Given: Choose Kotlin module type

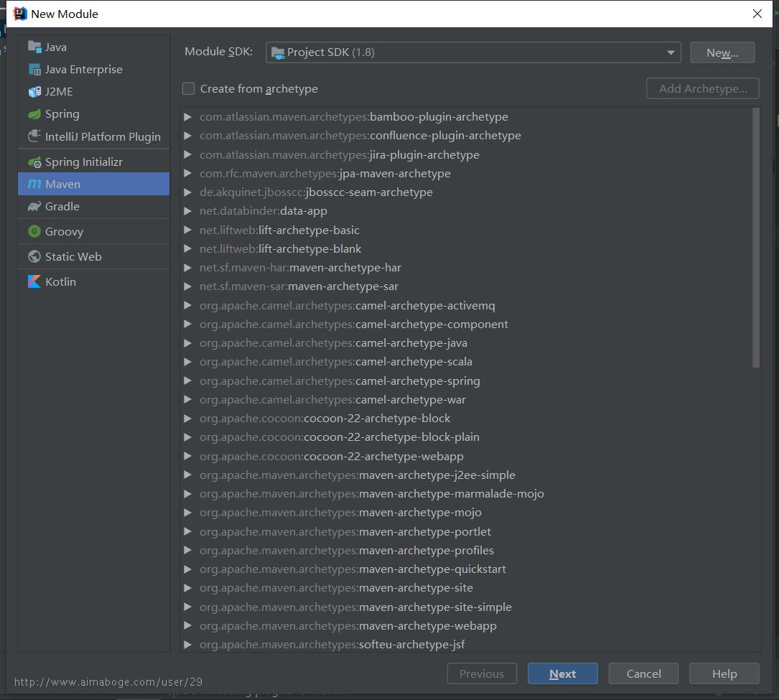Looking at the screenshot, I should 93,281.
